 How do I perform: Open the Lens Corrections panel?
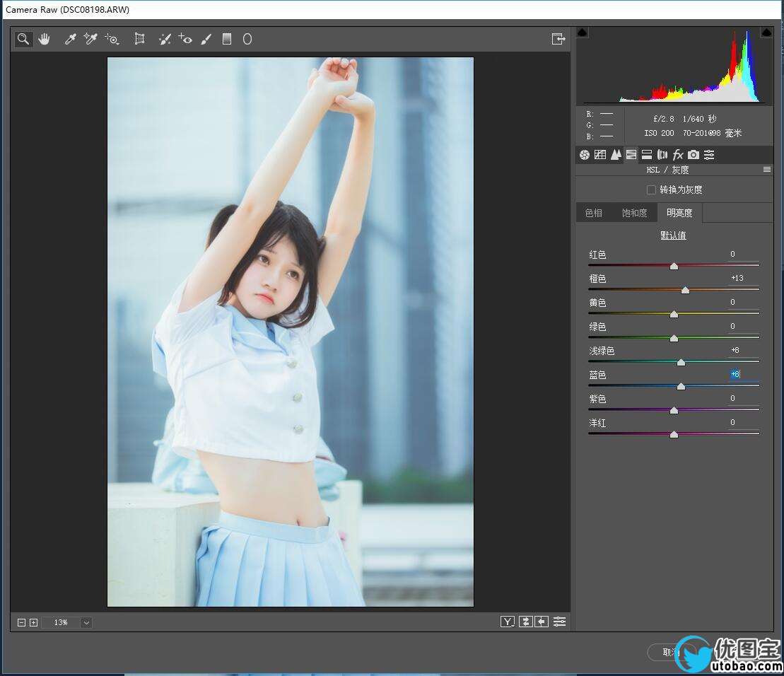[662, 155]
